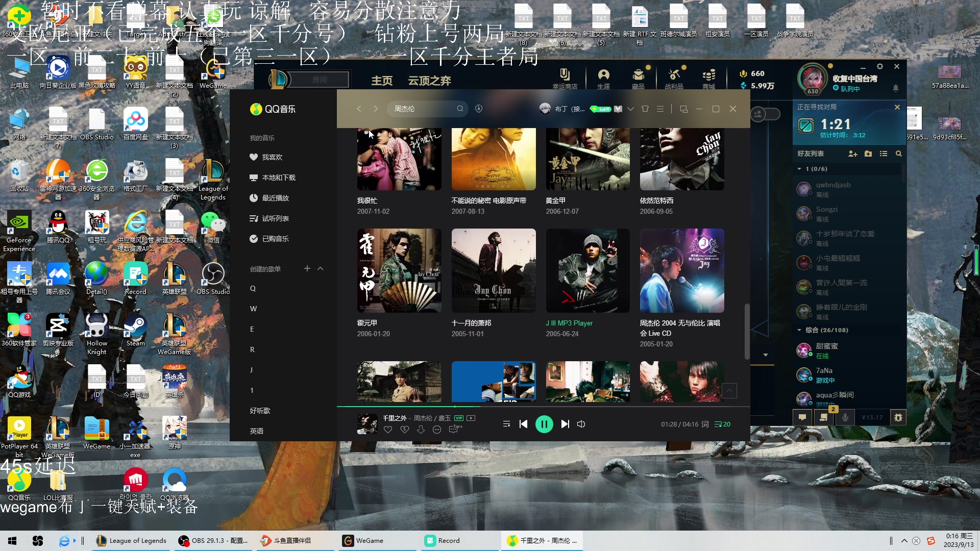Like the current song with heart icon
Viewport: 980px width, 551px height.
point(388,430)
